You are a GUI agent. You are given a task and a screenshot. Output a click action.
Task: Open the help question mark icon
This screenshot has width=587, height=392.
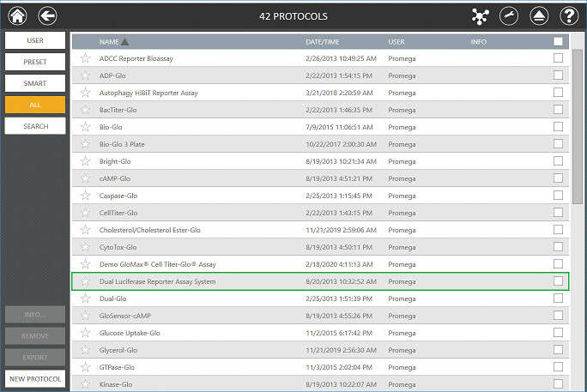[568, 16]
